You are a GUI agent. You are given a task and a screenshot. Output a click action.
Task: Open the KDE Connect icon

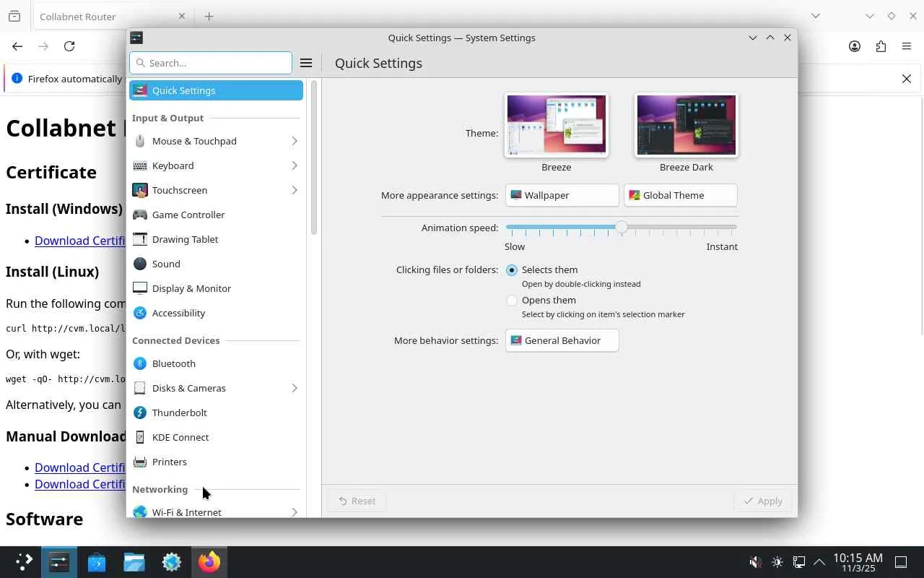pyautogui.click(x=140, y=437)
